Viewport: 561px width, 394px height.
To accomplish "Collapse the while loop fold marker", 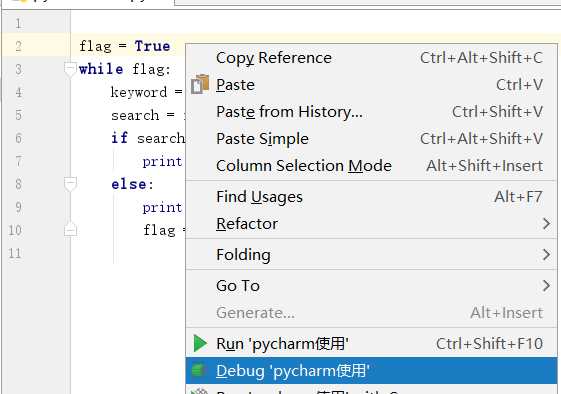I will [x=70, y=69].
